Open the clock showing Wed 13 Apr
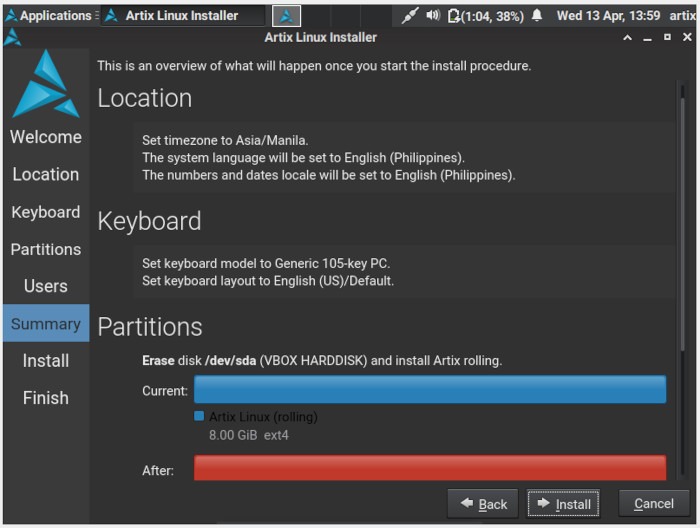 [x=608, y=16]
